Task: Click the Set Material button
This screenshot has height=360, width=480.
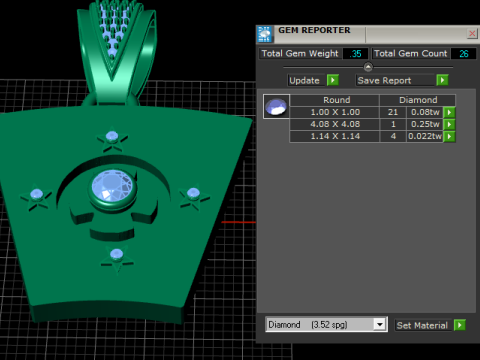Action: [423, 325]
